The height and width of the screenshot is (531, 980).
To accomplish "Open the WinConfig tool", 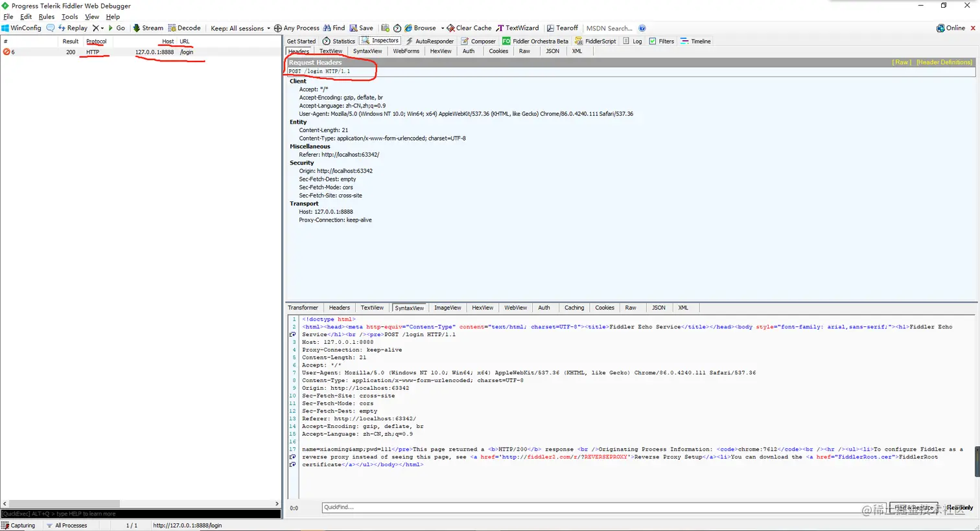I will (x=21, y=28).
